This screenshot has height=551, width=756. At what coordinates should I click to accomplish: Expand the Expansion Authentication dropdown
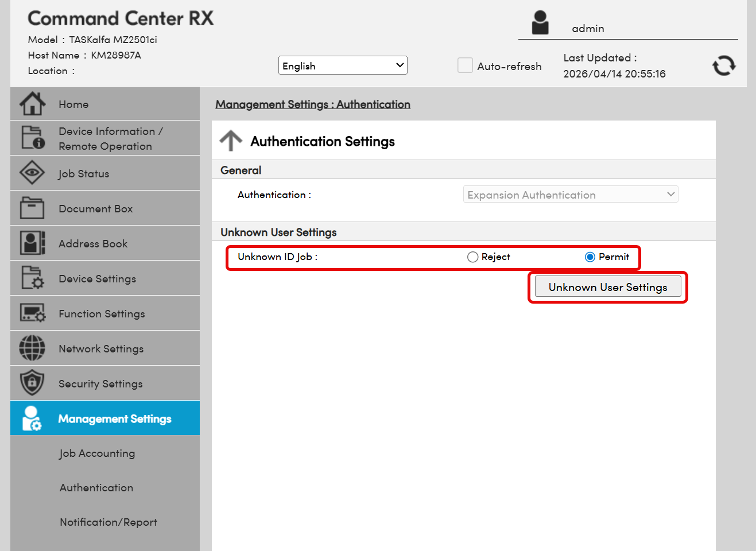570,195
